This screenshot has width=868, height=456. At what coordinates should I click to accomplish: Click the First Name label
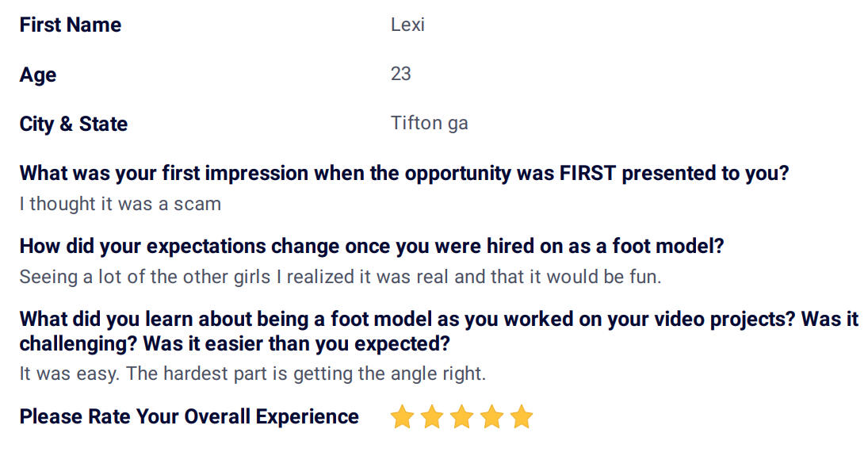71,25
